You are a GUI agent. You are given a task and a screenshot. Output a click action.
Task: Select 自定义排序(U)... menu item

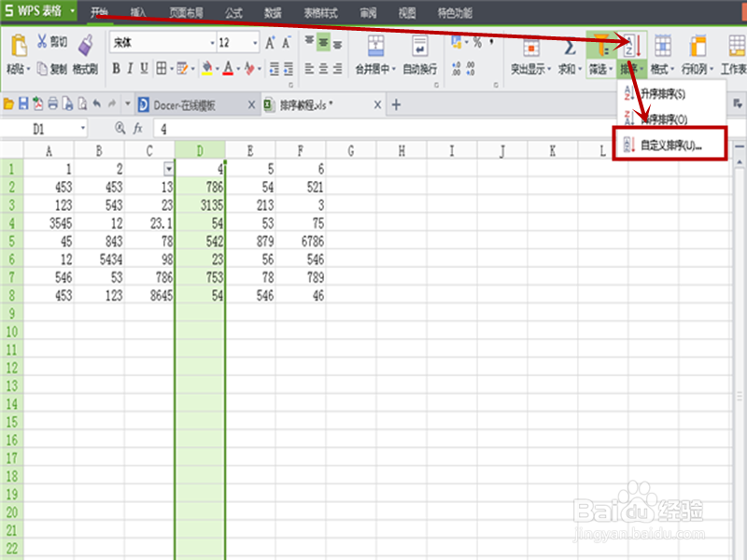670,145
